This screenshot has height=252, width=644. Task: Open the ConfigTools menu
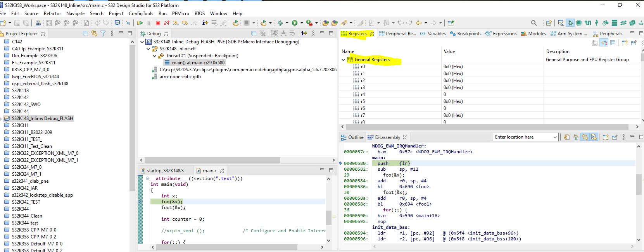point(141,14)
